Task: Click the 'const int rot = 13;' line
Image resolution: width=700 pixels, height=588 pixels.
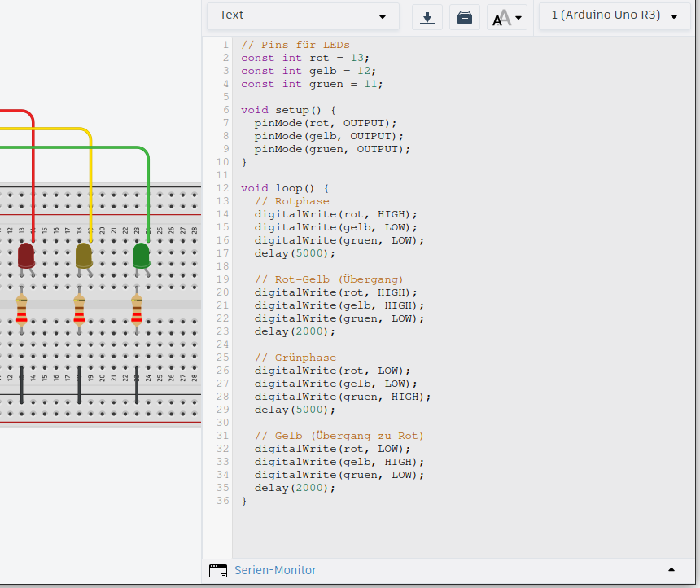Action: click(305, 58)
